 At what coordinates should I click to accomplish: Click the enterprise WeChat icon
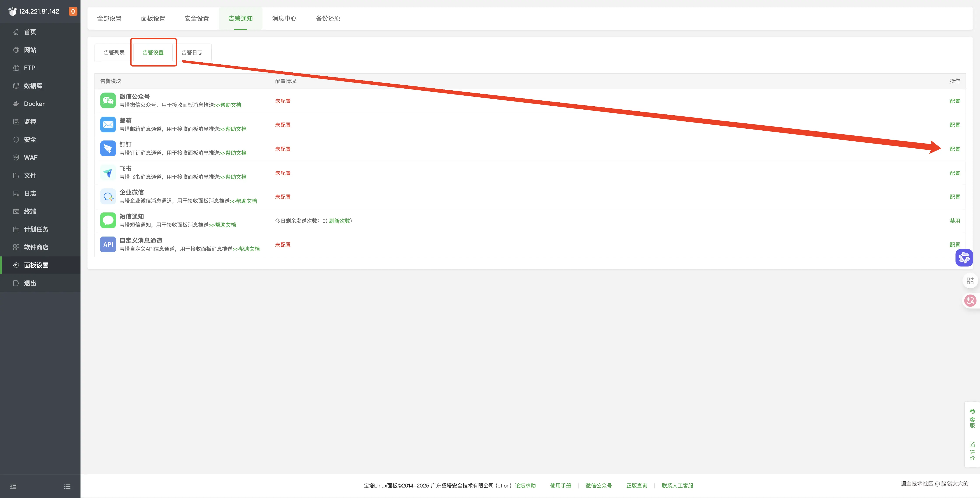tap(108, 197)
